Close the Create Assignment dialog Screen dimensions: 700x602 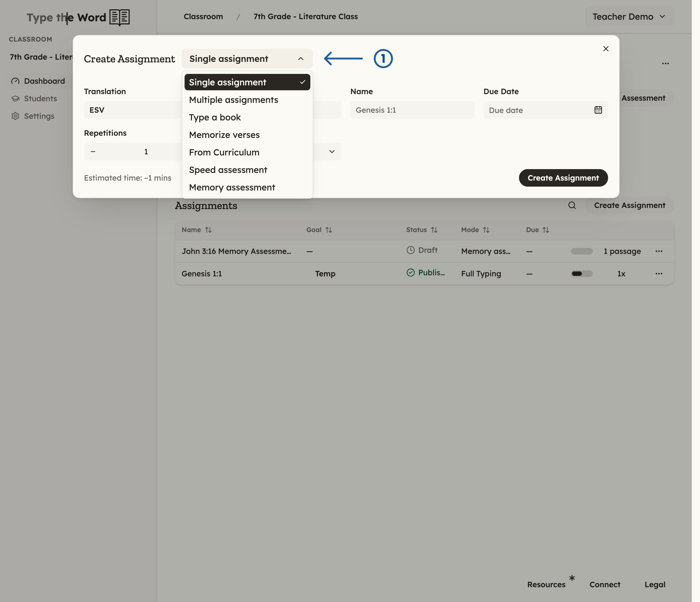coord(606,49)
